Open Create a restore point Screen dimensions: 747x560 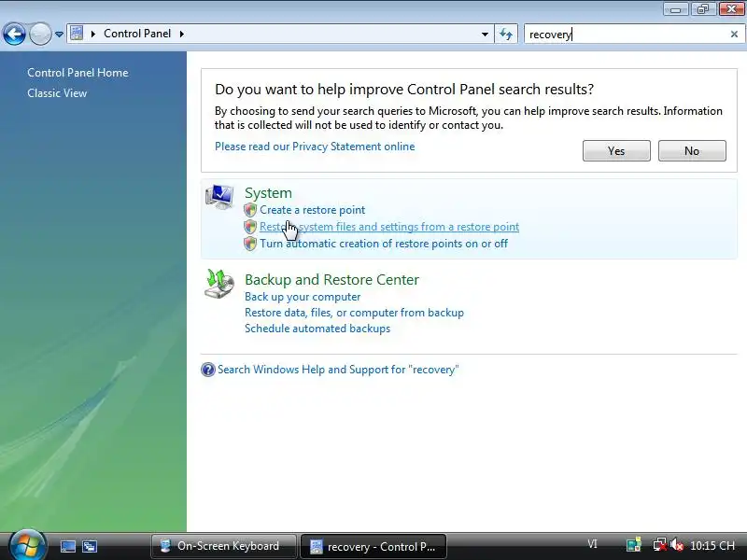coord(313,210)
